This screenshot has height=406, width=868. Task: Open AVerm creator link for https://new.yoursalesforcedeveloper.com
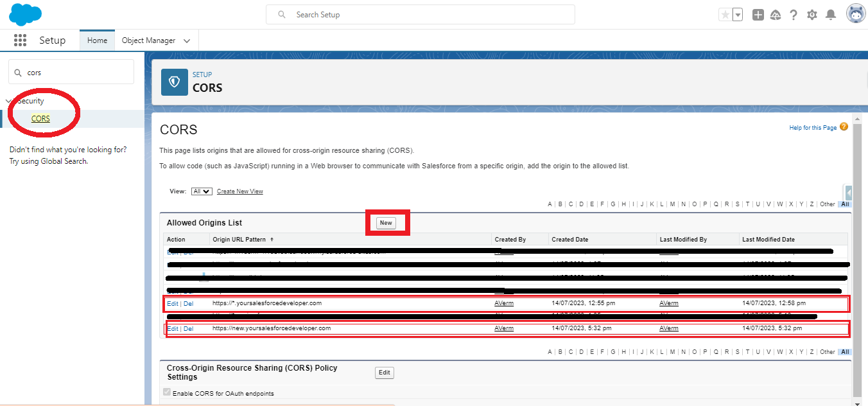504,328
